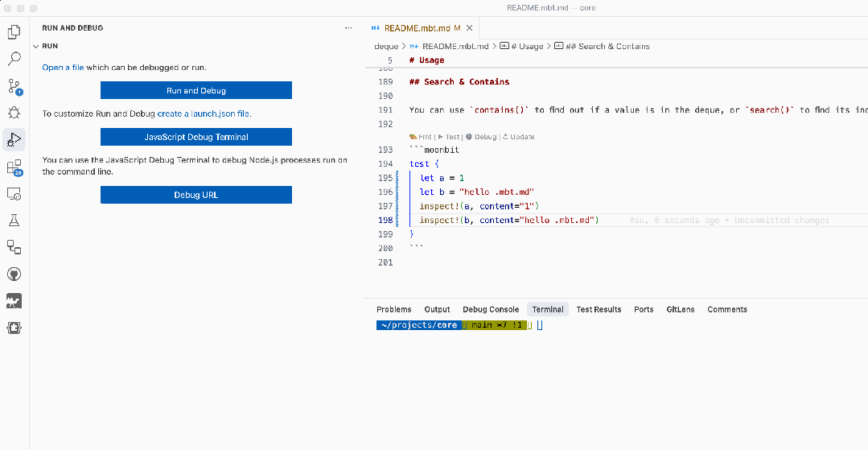Close the README.mbt.md editor tab
Image resolution: width=868 pixels, height=450 pixels.
[470, 27]
